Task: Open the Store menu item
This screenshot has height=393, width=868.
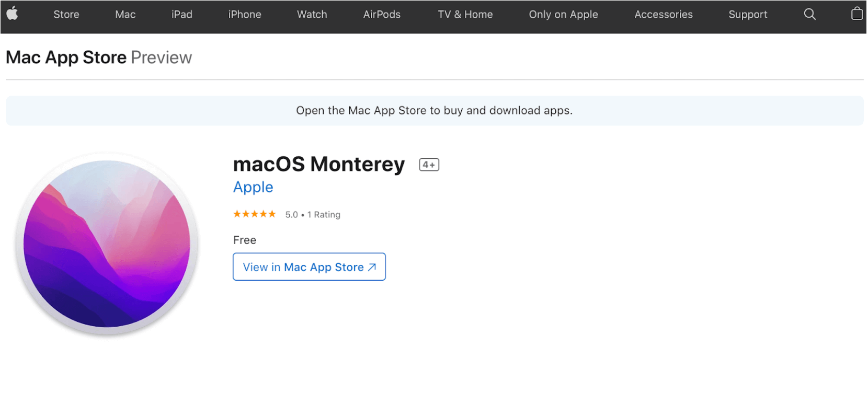Action: 66,15
